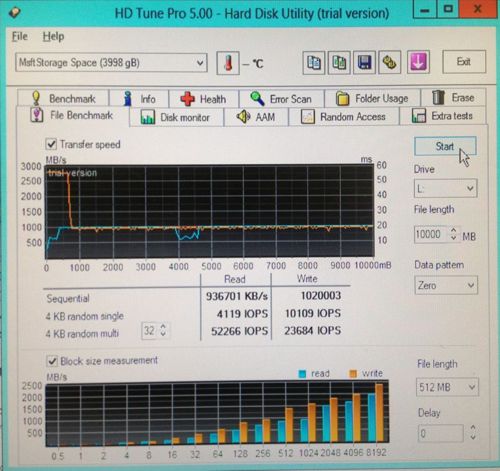
Task: Open the Info tab
Action: (x=139, y=99)
